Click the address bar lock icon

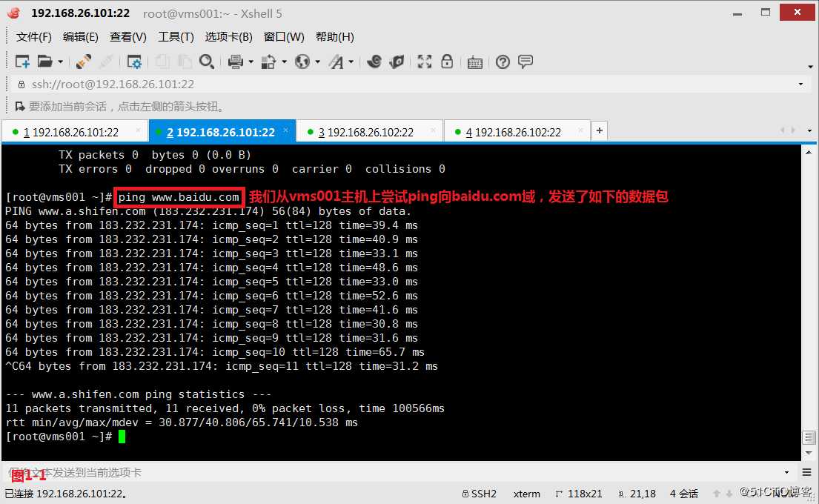pos(21,84)
